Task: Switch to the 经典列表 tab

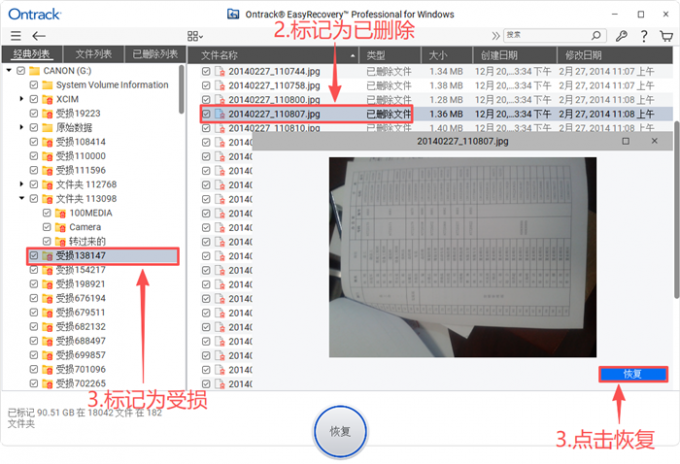Action: 32,54
